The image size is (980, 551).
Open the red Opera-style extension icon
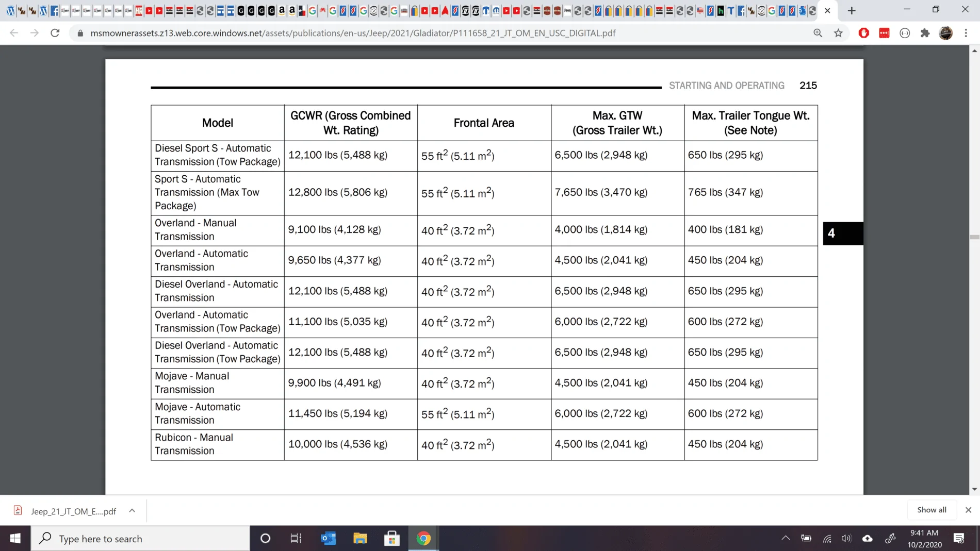864,33
